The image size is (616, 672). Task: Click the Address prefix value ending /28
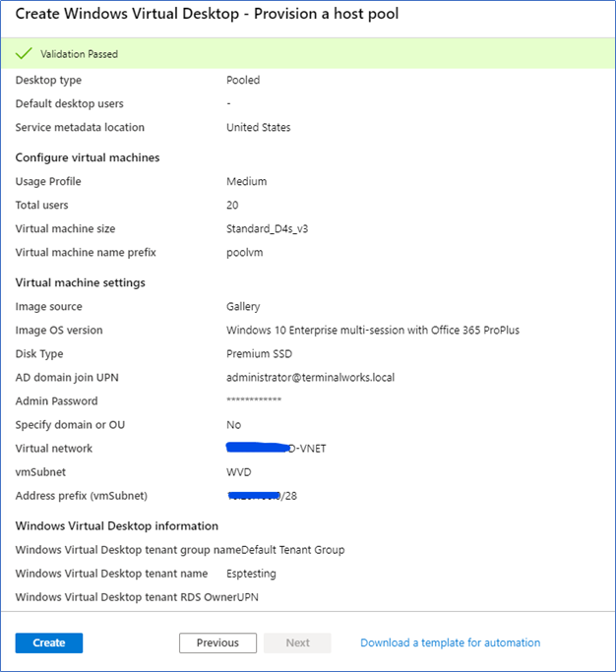[x=262, y=496]
